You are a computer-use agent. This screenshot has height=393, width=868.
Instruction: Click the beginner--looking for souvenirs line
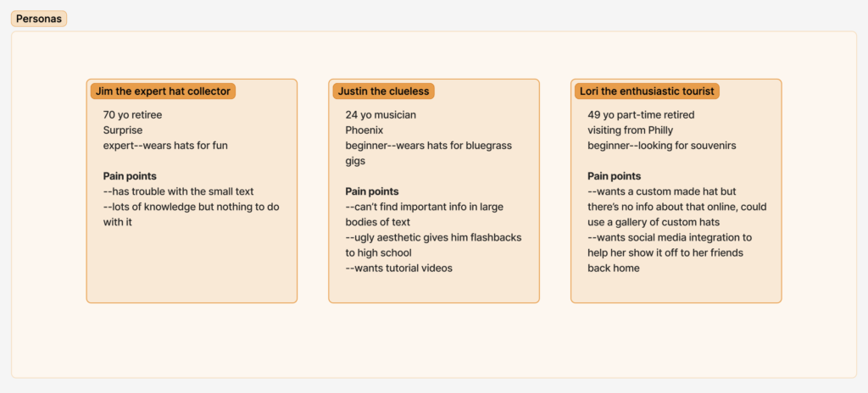coord(662,146)
